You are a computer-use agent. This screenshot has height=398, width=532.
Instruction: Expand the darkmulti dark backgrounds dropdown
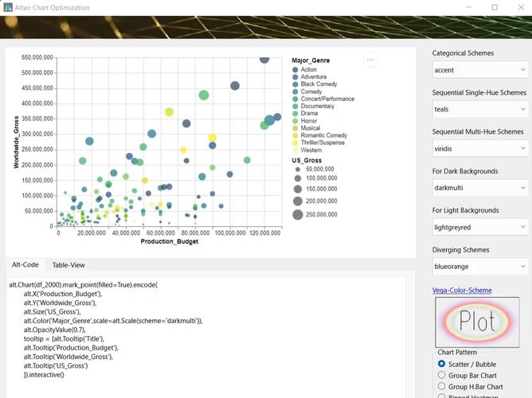pyautogui.click(x=479, y=188)
